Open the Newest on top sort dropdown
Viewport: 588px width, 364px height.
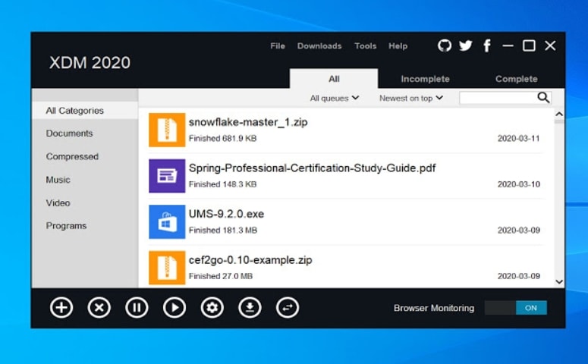pyautogui.click(x=411, y=99)
